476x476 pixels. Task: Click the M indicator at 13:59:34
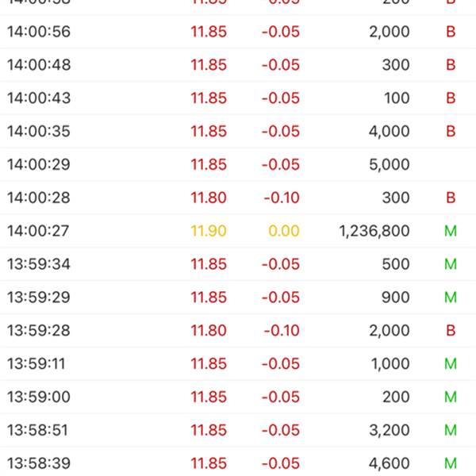pyautogui.click(x=451, y=264)
